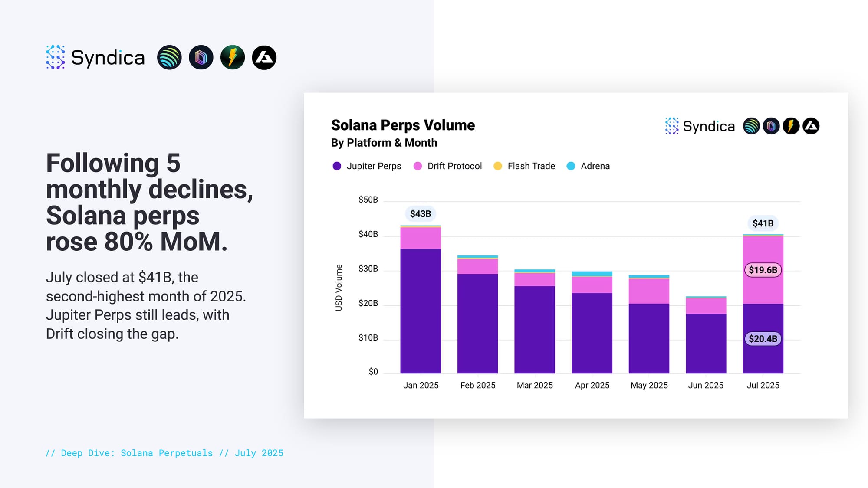
Task: Click the Solana Perps Volume chart title
Action: pyautogui.click(x=403, y=125)
